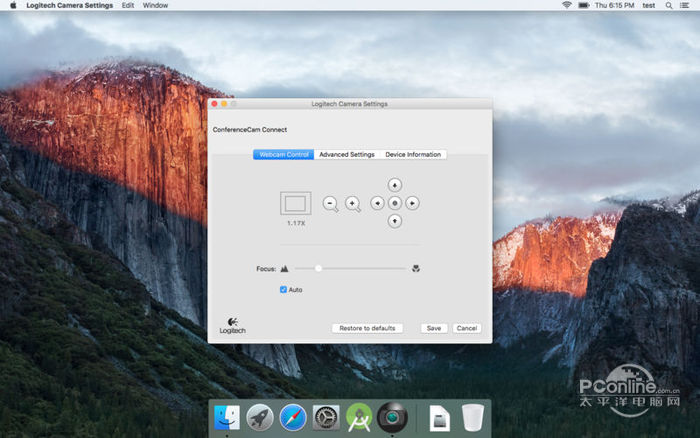Click the Restore to defaults button

pos(367,328)
